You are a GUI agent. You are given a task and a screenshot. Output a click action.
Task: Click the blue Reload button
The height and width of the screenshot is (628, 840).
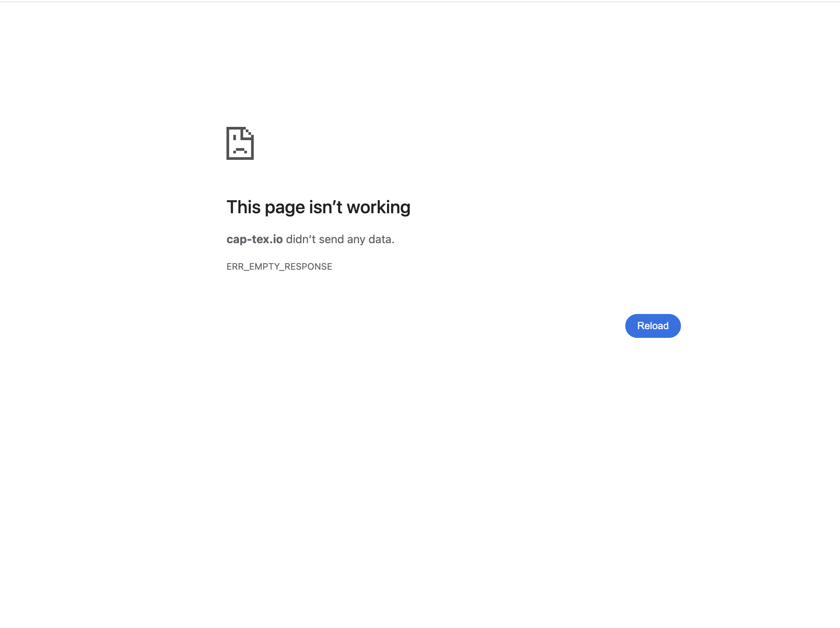click(x=653, y=326)
